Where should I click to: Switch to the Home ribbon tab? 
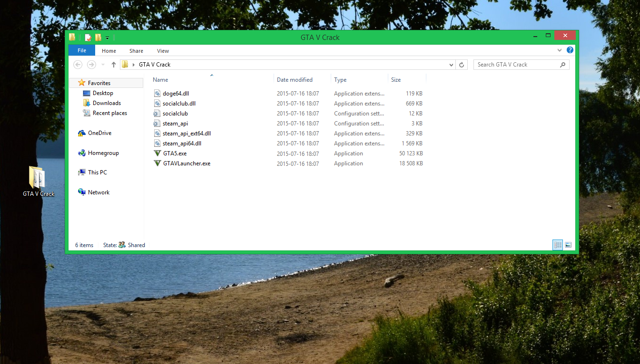point(109,51)
